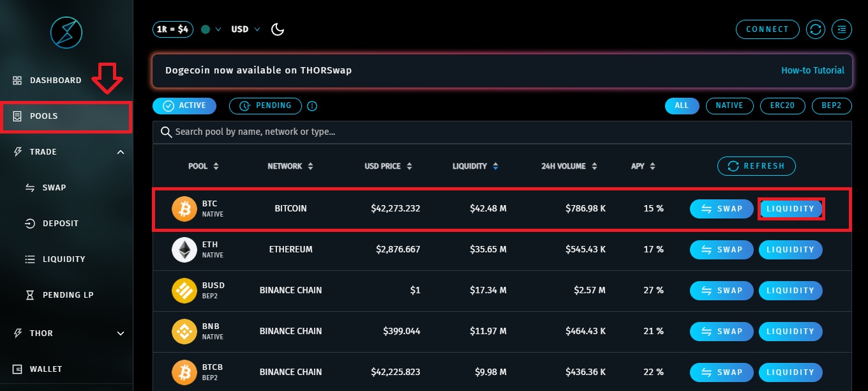Select the Active pools toggle
This screenshot has height=391, width=868.
[x=184, y=106]
